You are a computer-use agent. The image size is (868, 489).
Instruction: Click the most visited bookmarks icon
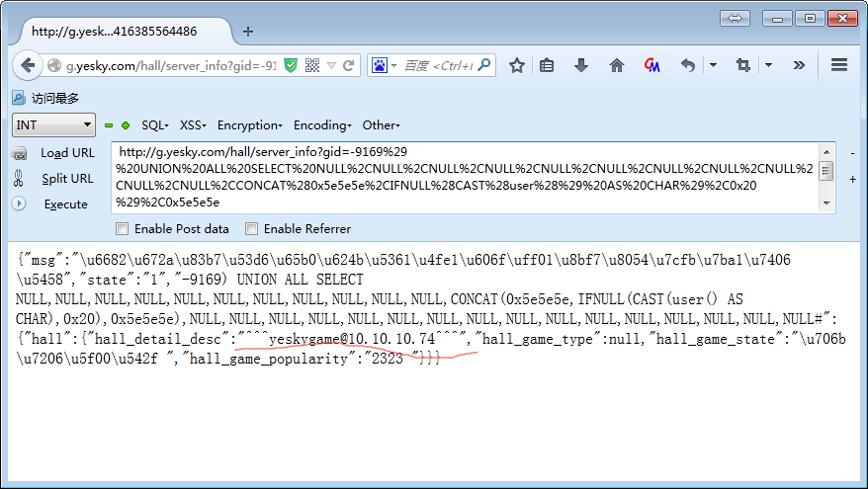pyautogui.click(x=18, y=99)
